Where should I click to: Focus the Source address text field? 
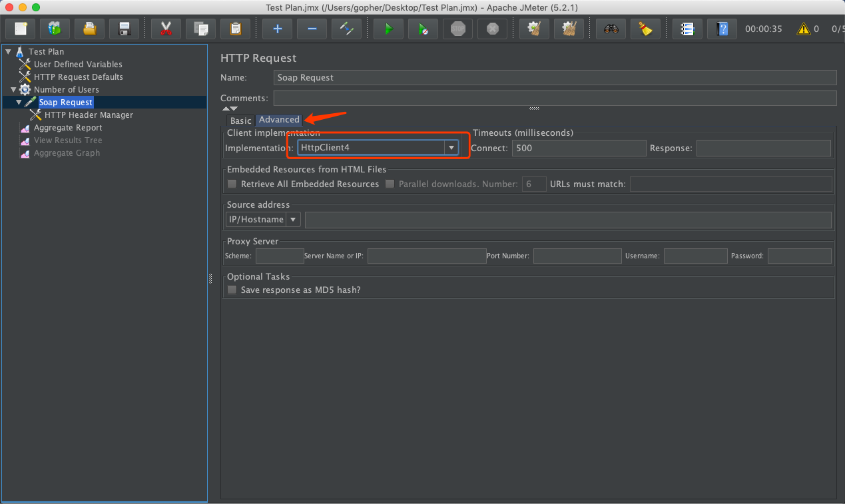click(x=568, y=220)
